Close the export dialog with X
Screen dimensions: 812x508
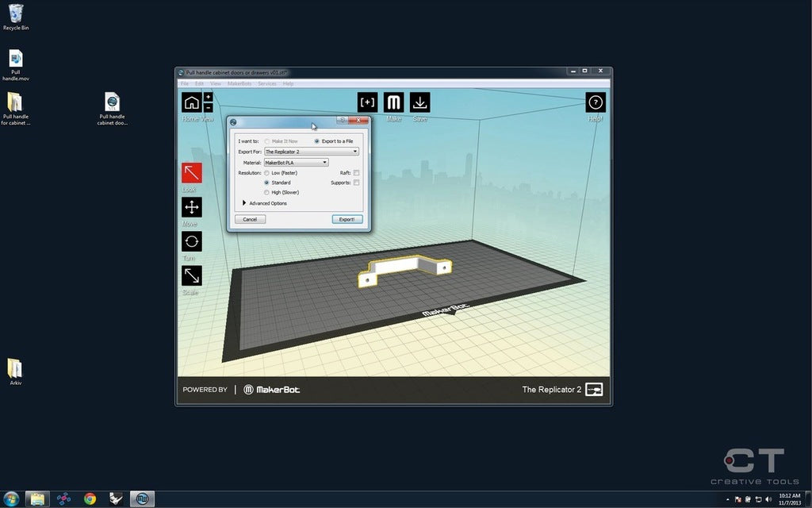coord(358,121)
